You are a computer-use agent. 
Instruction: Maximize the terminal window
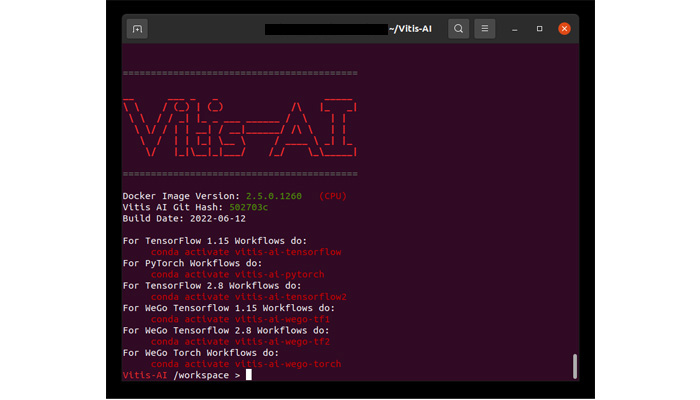(539, 29)
